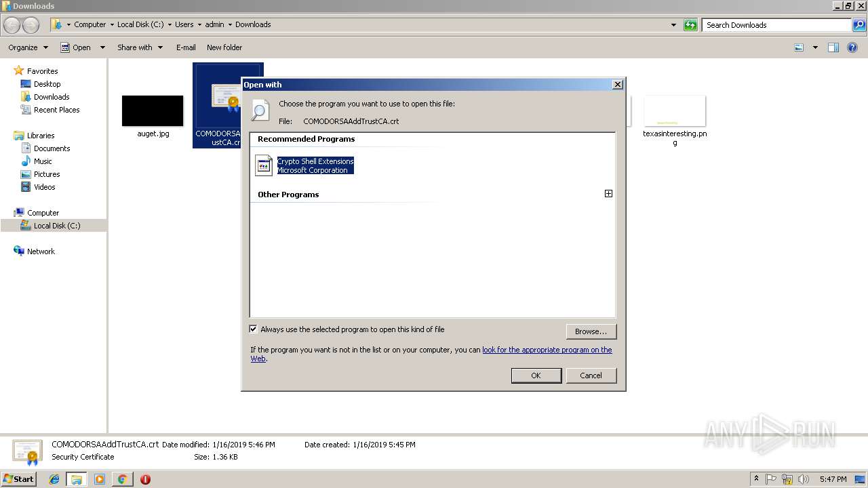Click the Forward navigation arrow
Screen dimensions: 868x488
[31, 25]
